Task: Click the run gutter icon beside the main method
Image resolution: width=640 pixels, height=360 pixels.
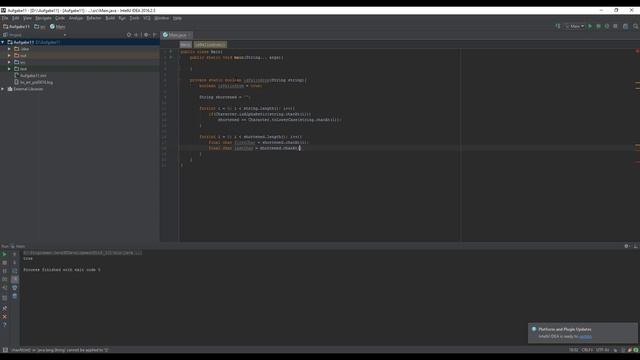Action: click(171, 57)
